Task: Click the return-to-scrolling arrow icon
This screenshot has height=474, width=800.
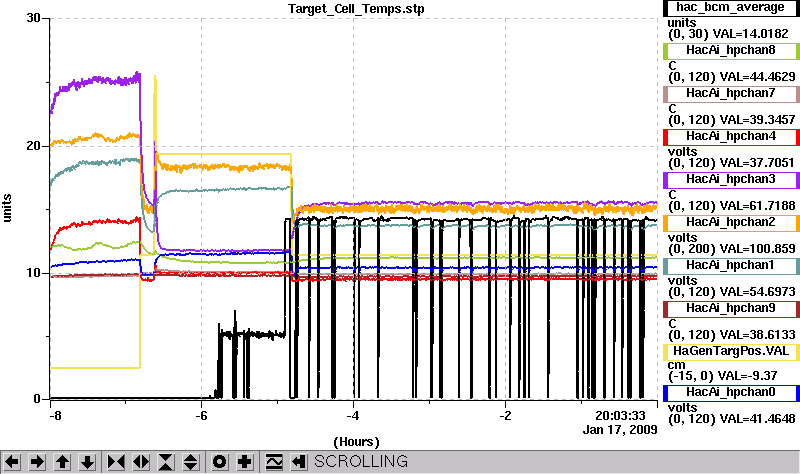Action: [299, 462]
